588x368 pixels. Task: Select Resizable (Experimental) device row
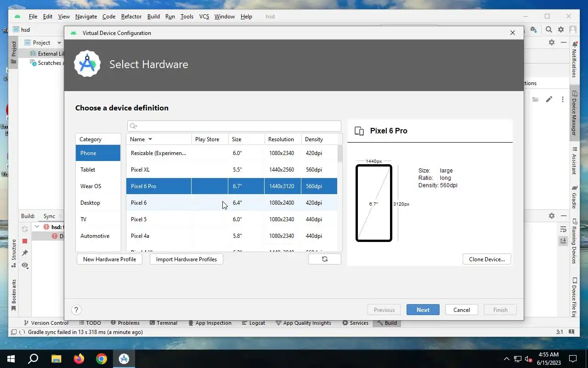(232, 153)
